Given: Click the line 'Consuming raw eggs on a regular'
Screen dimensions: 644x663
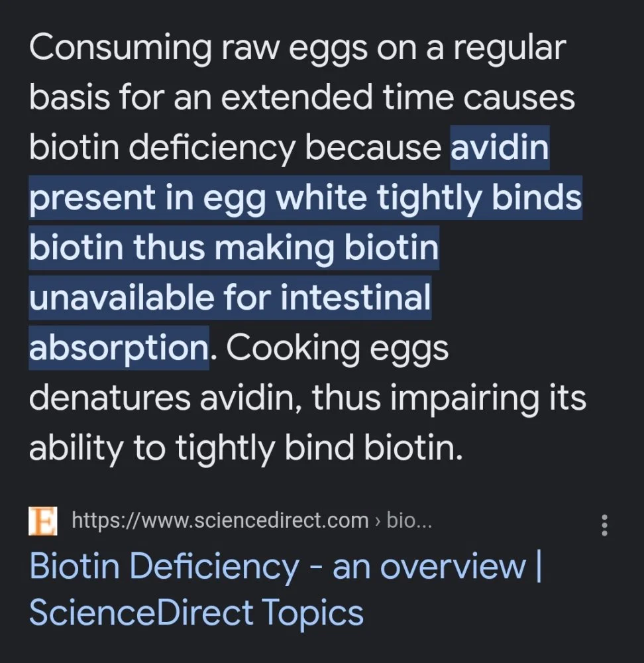Looking at the screenshot, I should tap(297, 48).
